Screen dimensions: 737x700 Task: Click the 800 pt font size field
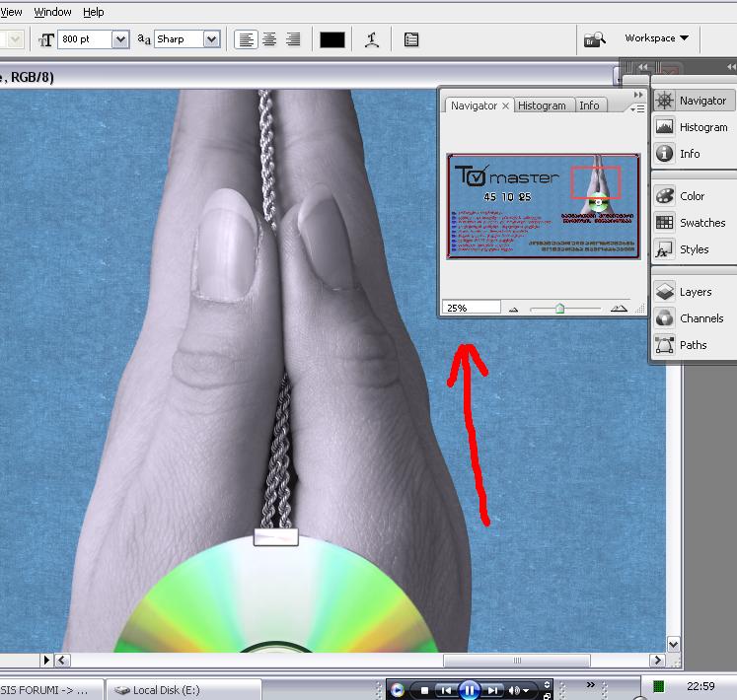(85, 39)
